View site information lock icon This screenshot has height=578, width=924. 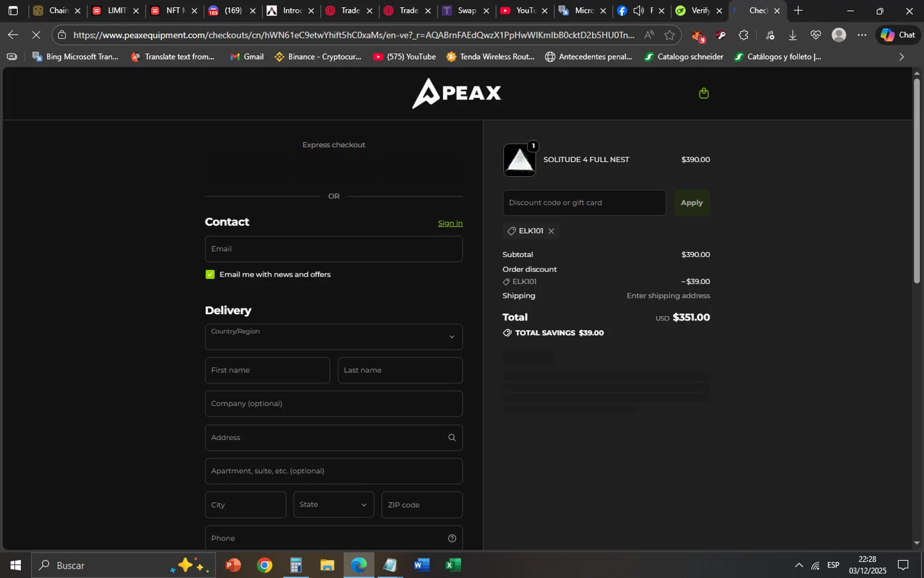(62, 35)
